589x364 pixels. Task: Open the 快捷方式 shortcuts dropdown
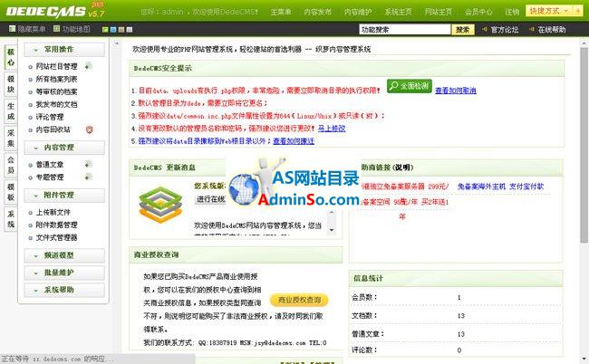point(549,11)
